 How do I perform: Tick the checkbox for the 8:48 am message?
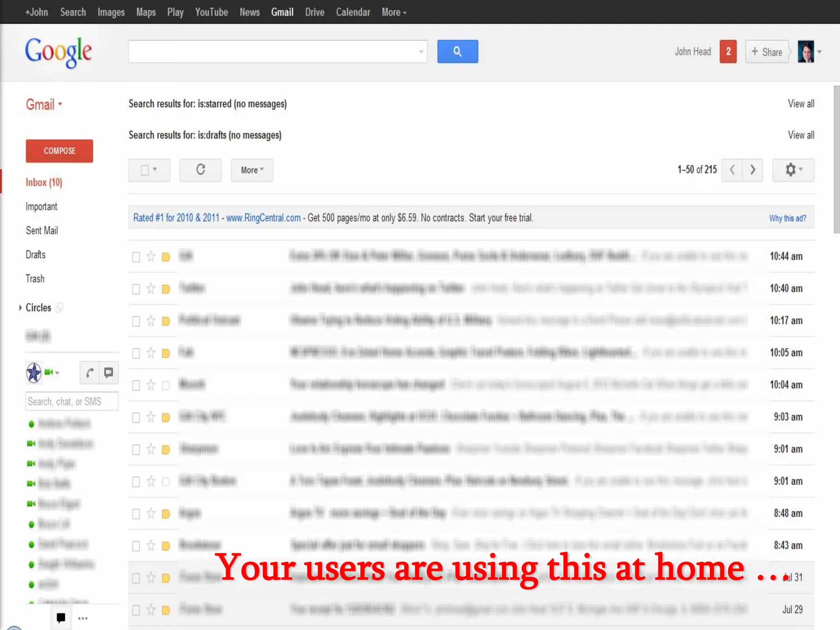pos(136,514)
